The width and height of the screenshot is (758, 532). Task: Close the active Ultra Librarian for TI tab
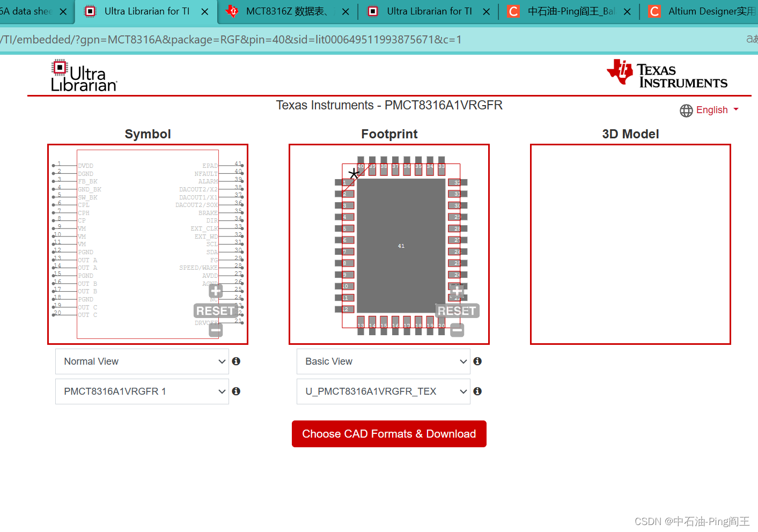click(205, 11)
